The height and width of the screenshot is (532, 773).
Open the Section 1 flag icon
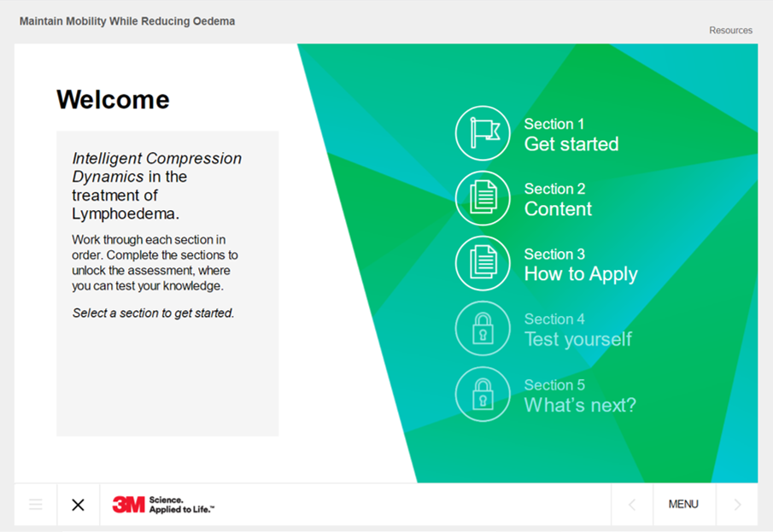pyautogui.click(x=483, y=133)
